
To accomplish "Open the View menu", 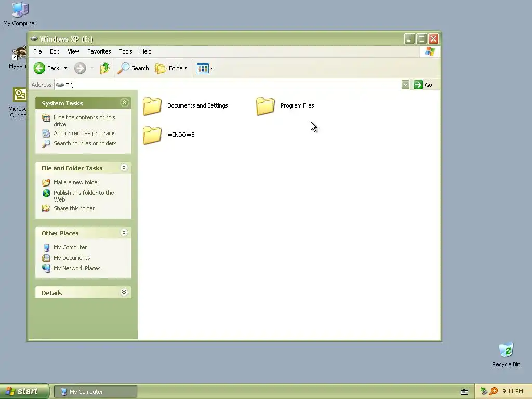I will pos(73,51).
